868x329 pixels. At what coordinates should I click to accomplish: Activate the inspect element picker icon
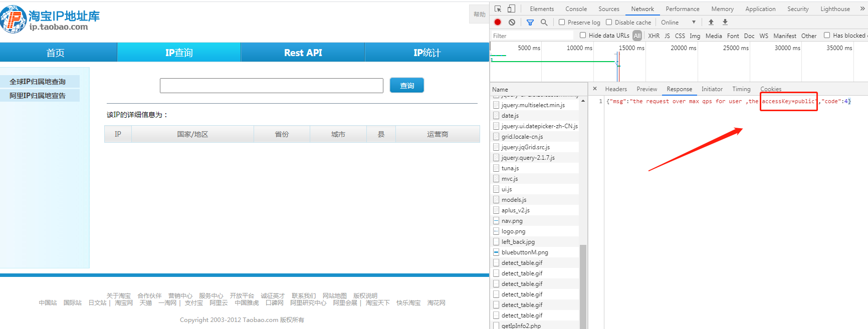[498, 9]
